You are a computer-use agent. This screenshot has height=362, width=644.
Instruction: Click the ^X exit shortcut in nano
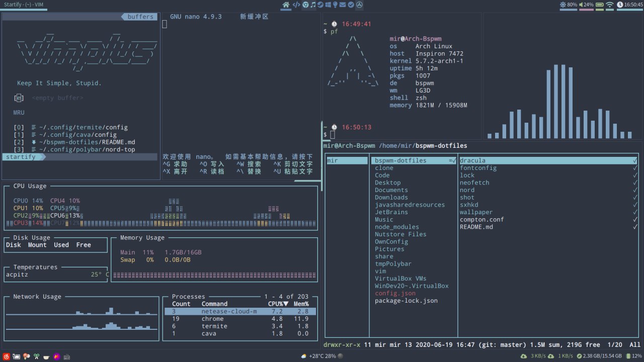coord(175,171)
